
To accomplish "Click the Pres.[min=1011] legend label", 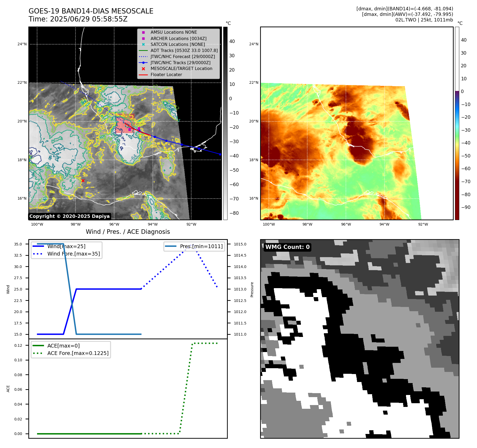I will coord(201,246).
